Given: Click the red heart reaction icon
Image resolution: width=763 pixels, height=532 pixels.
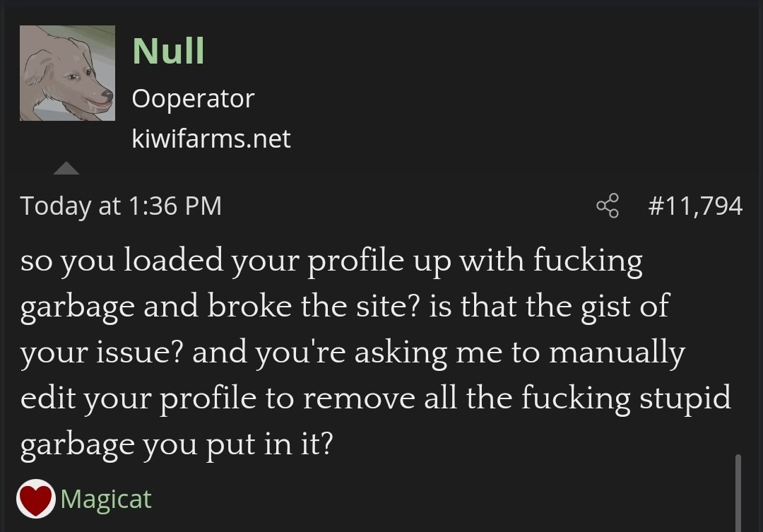Looking at the screenshot, I should [35, 499].
